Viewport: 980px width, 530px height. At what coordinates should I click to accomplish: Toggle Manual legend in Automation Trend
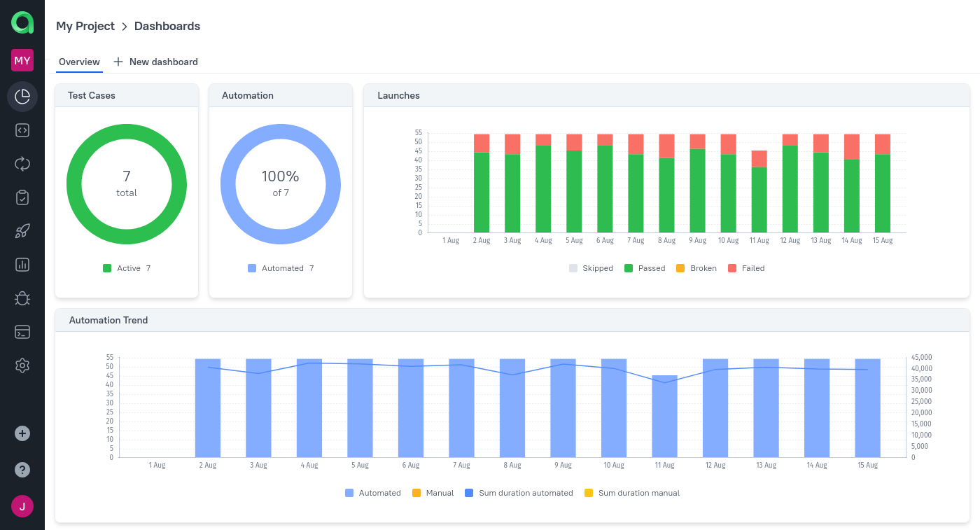(x=433, y=493)
